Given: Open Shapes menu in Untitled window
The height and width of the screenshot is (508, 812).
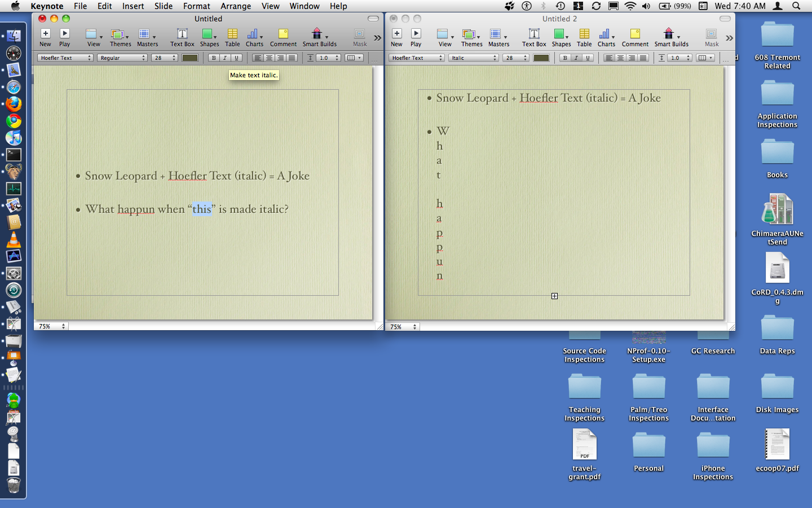Looking at the screenshot, I should 209,37.
